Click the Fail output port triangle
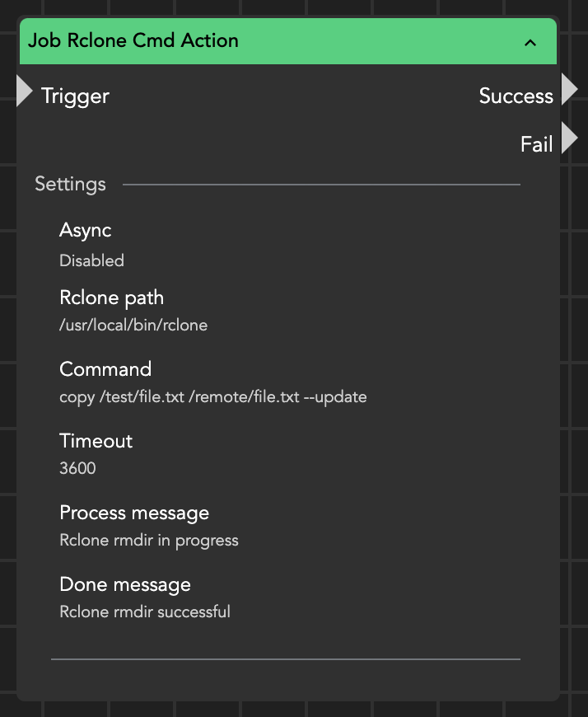This screenshot has height=717, width=588. click(569, 138)
